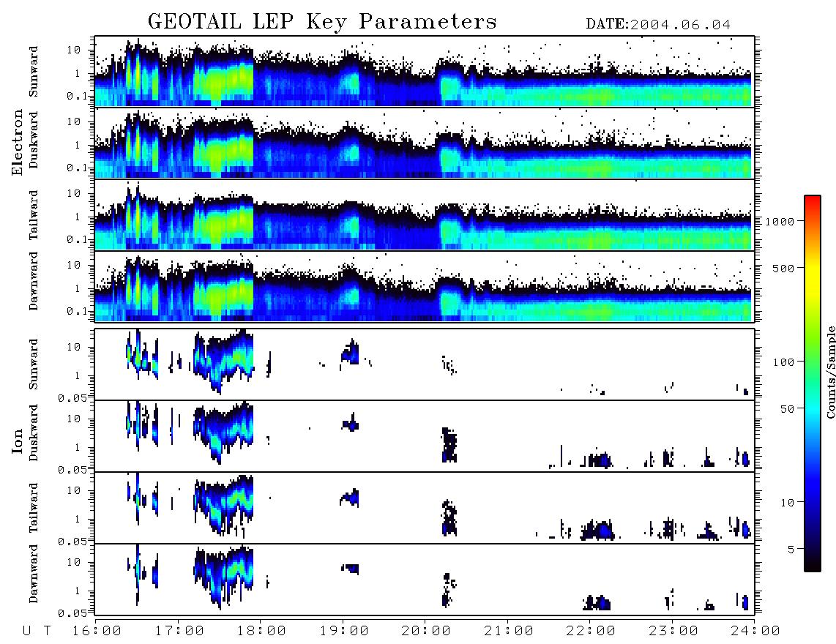
Task: Click the "19:00" time tick label
Action: (x=344, y=632)
